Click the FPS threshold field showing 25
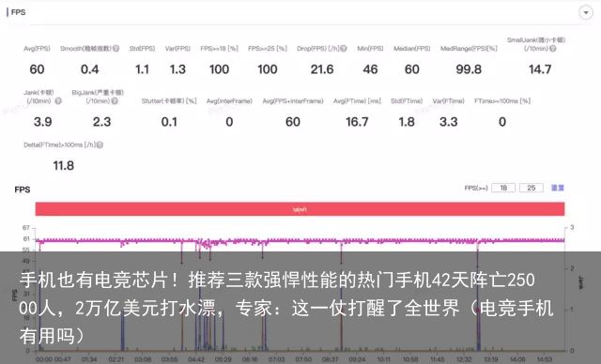The width and height of the screenshot is (601, 364). point(531,188)
